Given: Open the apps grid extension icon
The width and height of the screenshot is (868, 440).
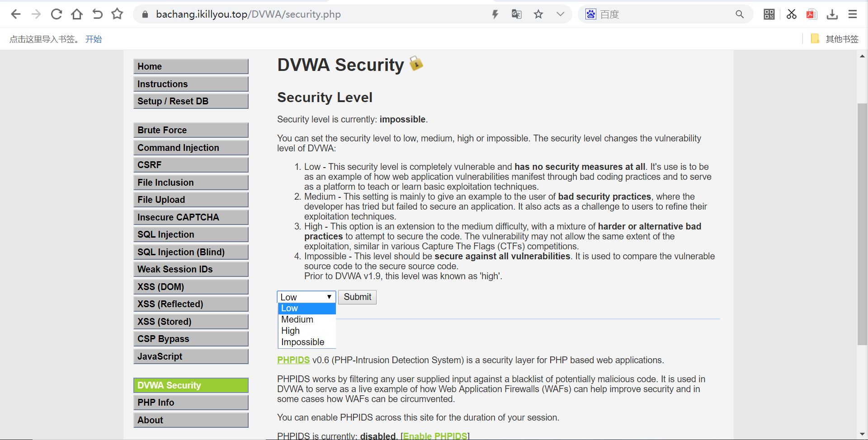Looking at the screenshot, I should [x=769, y=14].
